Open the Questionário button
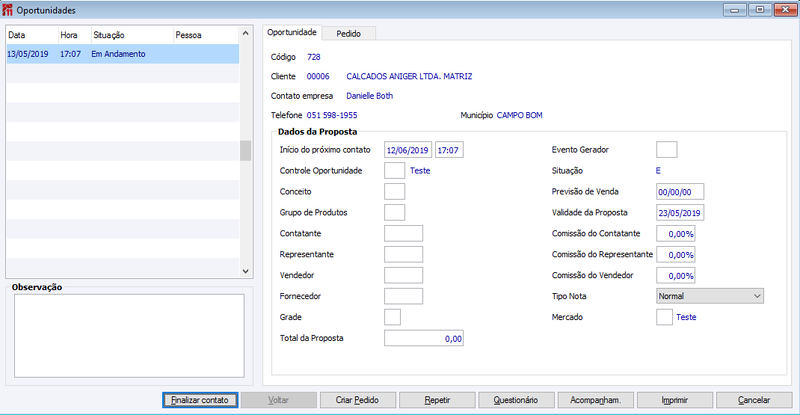The height and width of the screenshot is (415, 800). click(516, 400)
